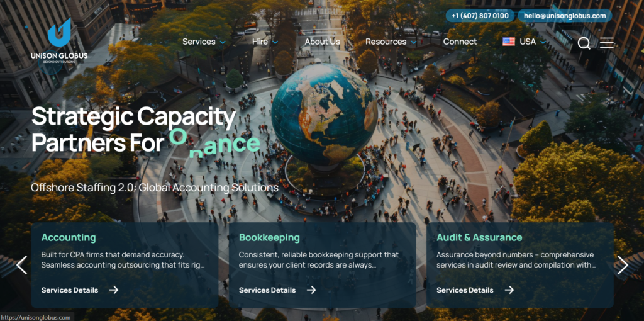Click the Bookkeeping card heading

(x=269, y=237)
